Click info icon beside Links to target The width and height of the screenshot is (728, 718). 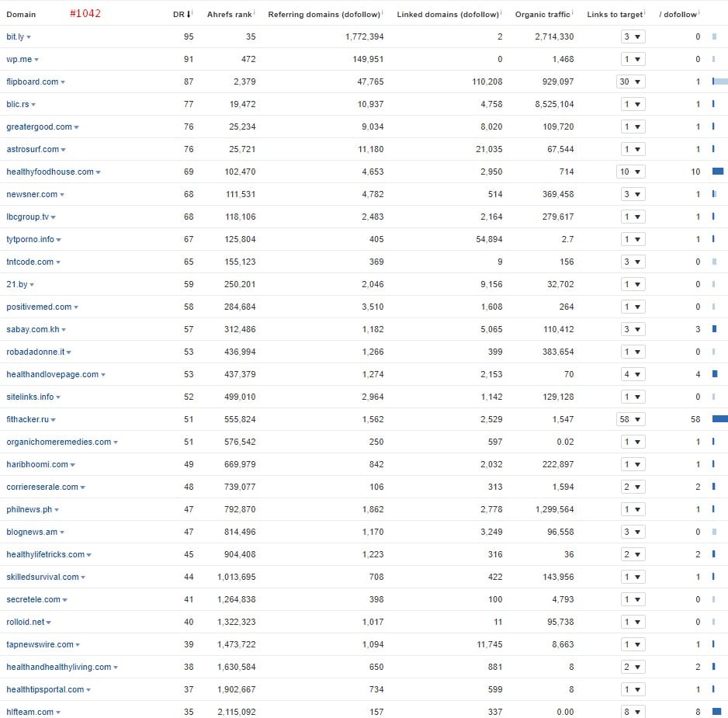click(x=645, y=12)
